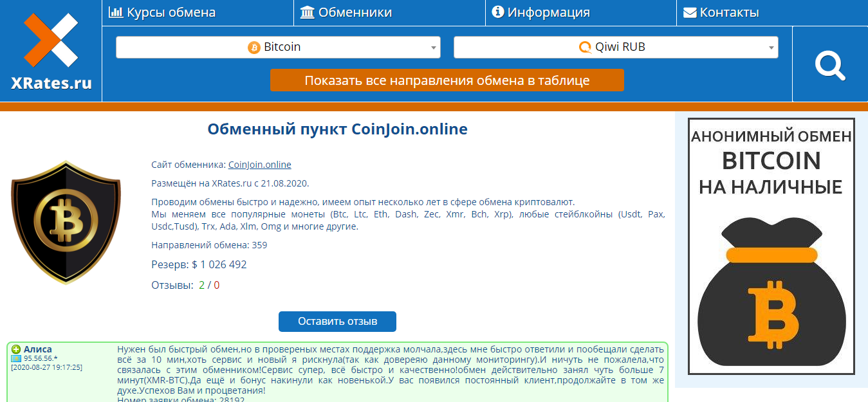This screenshot has height=402, width=868.
Task: Click the bank building icon beside Обменники
Action: click(x=308, y=12)
